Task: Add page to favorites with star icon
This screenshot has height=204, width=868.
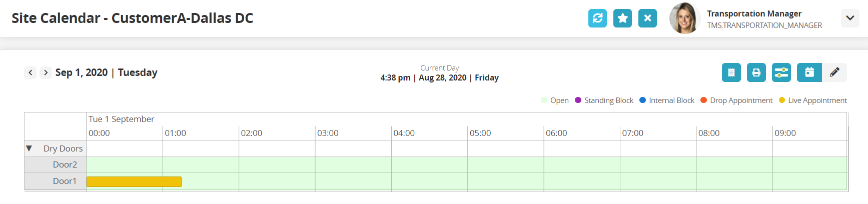Action: click(622, 18)
